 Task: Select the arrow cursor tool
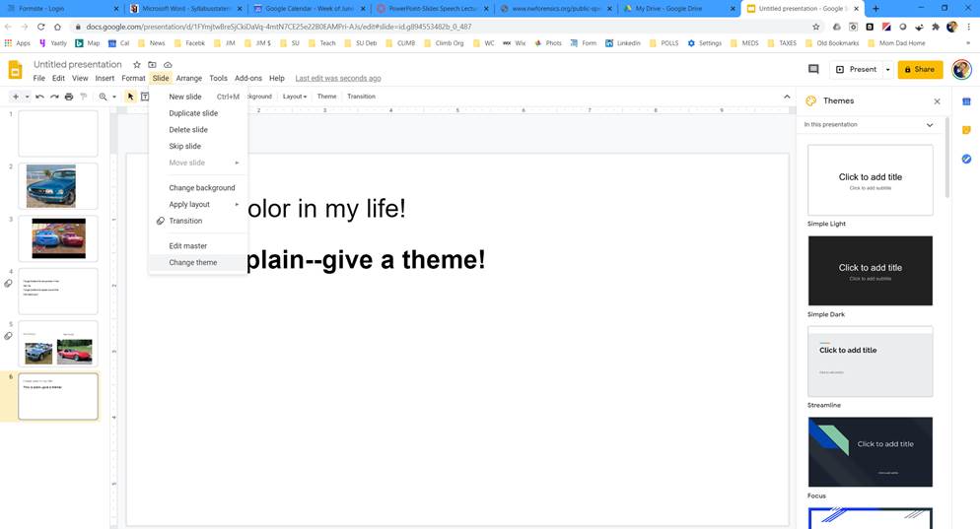point(130,97)
